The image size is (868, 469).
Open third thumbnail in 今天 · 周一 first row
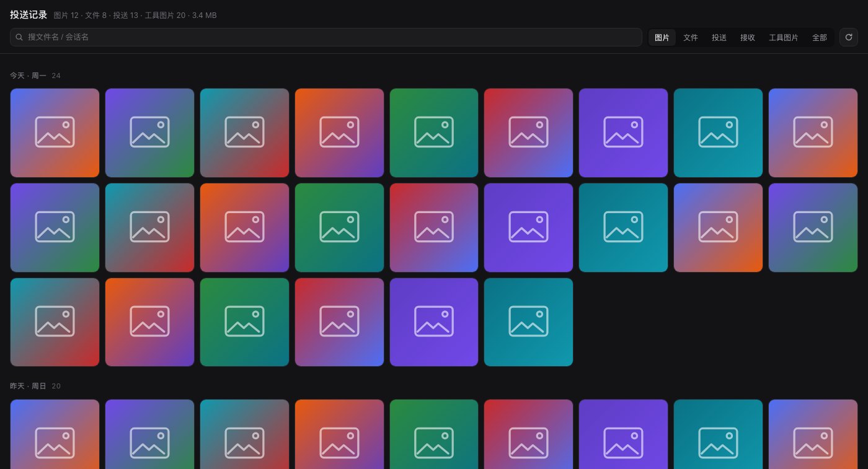pos(245,133)
